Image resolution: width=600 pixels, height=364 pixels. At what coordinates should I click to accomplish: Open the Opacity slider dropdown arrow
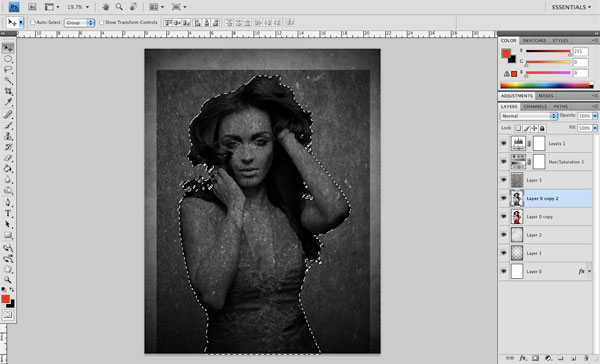click(x=595, y=116)
